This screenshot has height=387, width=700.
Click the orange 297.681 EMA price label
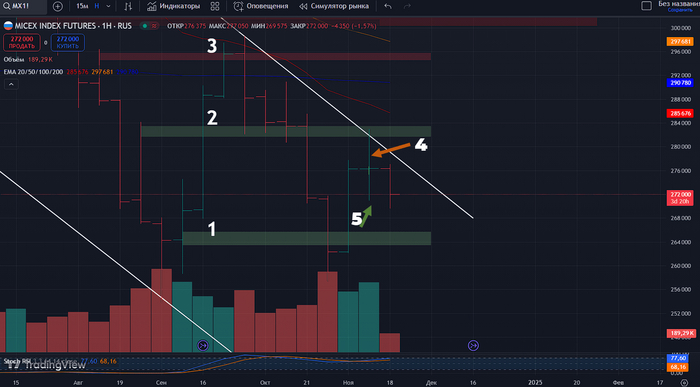click(679, 42)
